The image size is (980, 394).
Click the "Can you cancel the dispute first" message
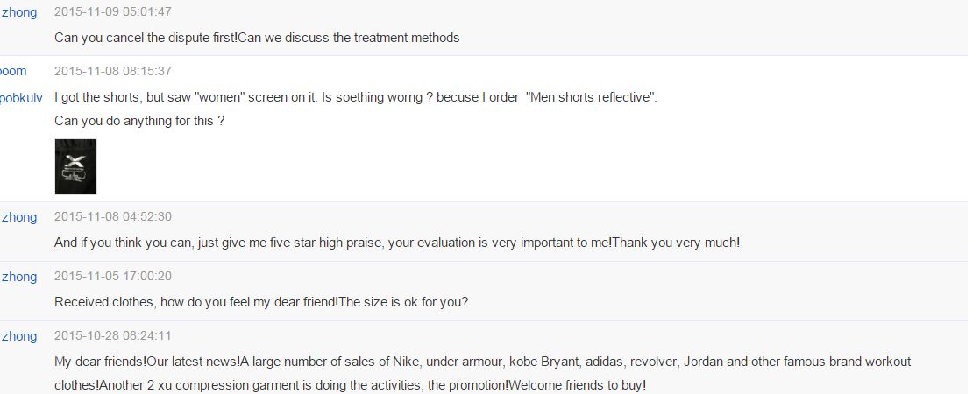[x=257, y=38]
